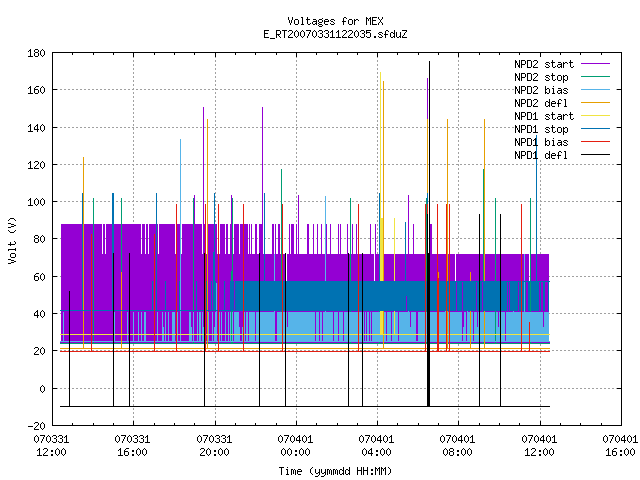
Task: Click the red NPD1 bias legend line
Action: [x=595, y=142]
